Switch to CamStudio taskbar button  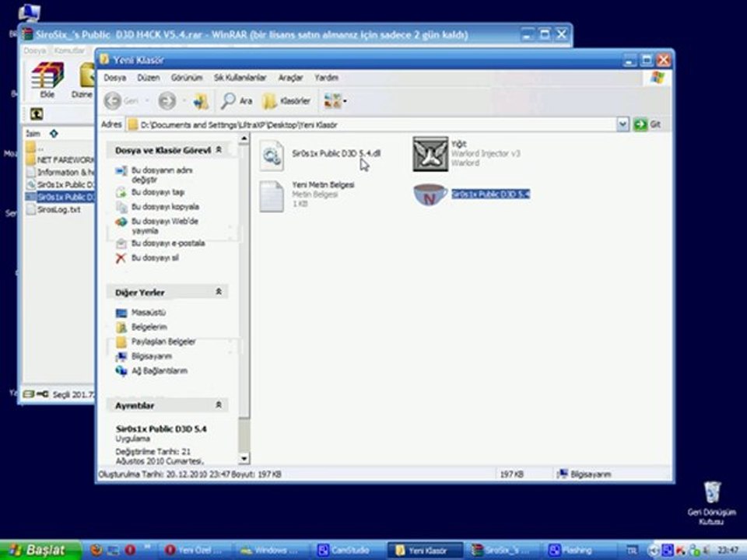(x=349, y=551)
